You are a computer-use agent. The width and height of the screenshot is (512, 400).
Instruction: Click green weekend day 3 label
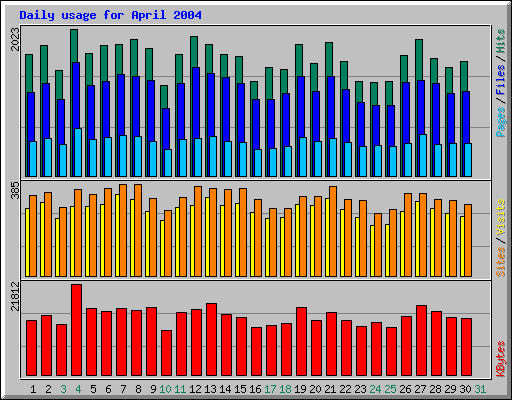[x=63, y=389]
